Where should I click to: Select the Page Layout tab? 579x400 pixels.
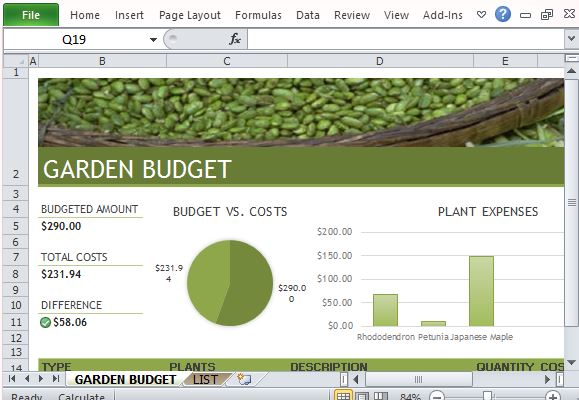(190, 15)
